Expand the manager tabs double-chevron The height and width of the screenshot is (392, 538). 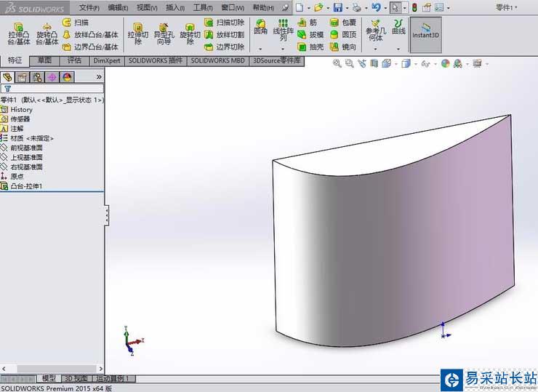[x=99, y=77]
